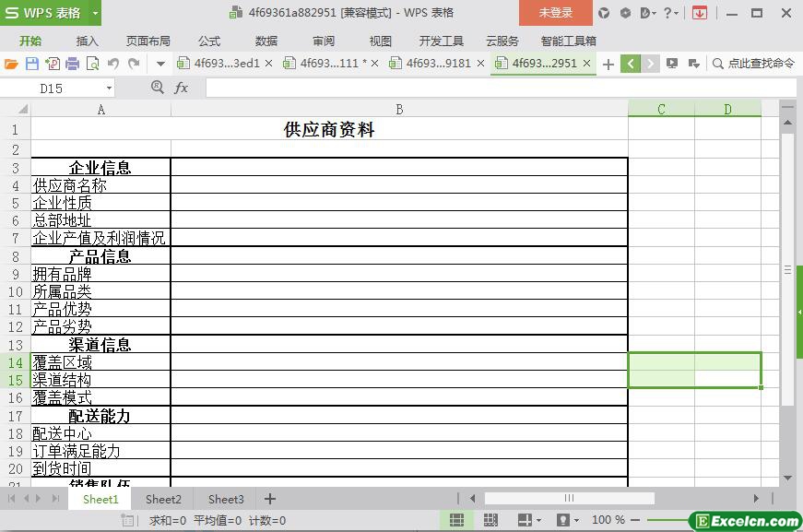803x532 pixels.
Task: Select the title cell 供应商资料
Action: click(329, 129)
